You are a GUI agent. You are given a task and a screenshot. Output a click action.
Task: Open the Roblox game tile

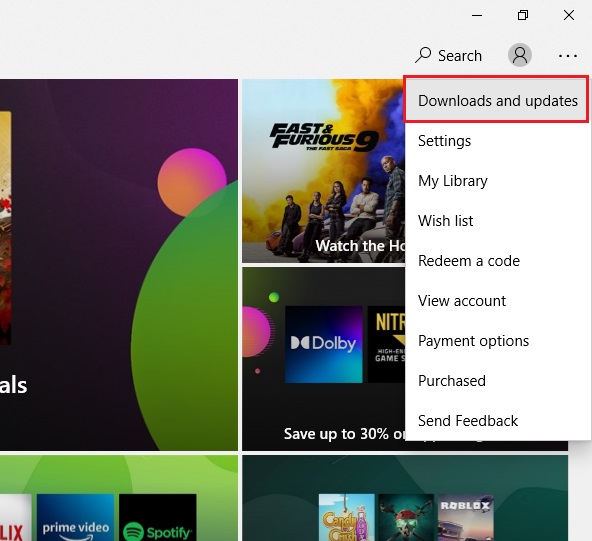466,517
